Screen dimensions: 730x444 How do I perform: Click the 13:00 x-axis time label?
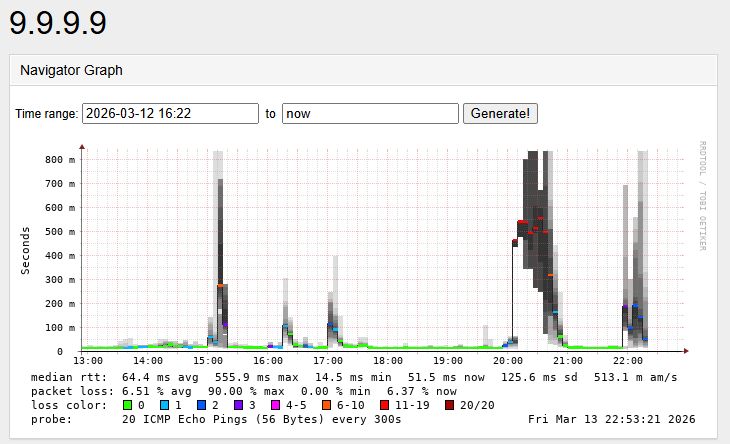click(x=88, y=361)
